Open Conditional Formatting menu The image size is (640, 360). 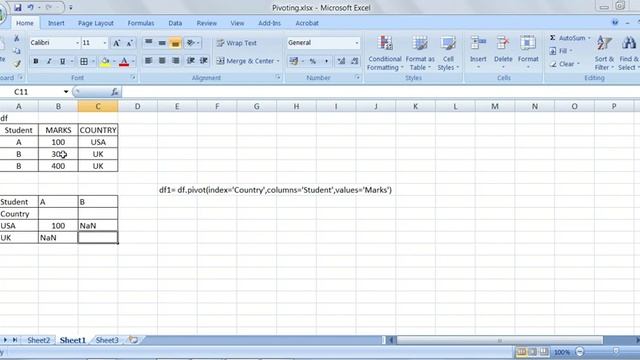(x=385, y=53)
